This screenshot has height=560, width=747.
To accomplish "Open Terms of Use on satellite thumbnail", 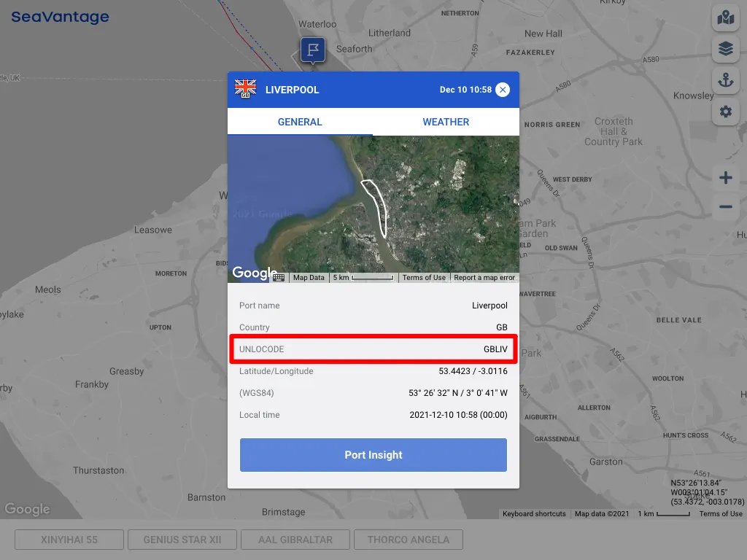I will 424,278.
